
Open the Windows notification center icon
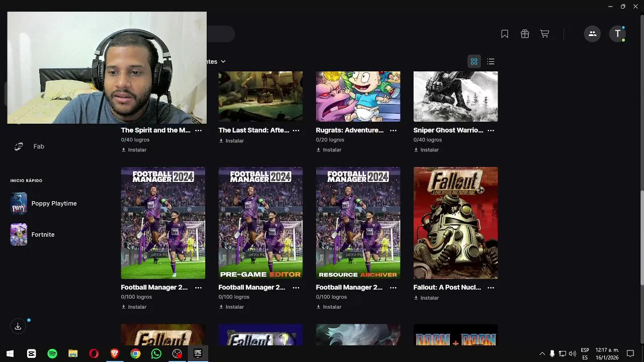tap(630, 354)
